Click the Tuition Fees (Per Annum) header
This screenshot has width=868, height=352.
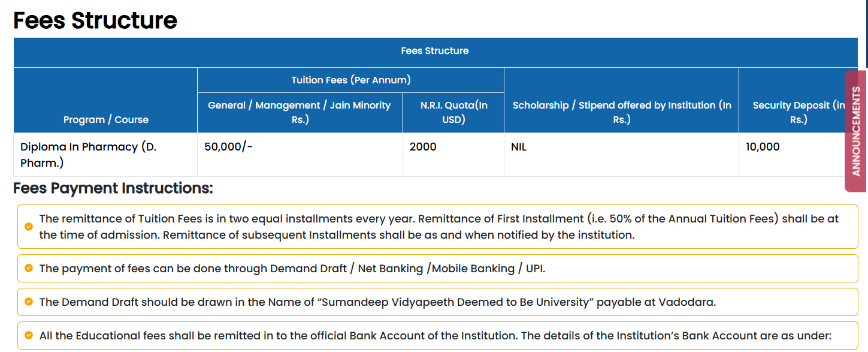click(x=351, y=80)
